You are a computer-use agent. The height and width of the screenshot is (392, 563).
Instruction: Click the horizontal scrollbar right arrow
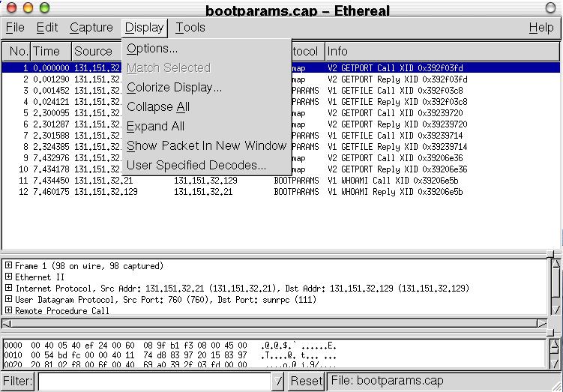[542, 324]
